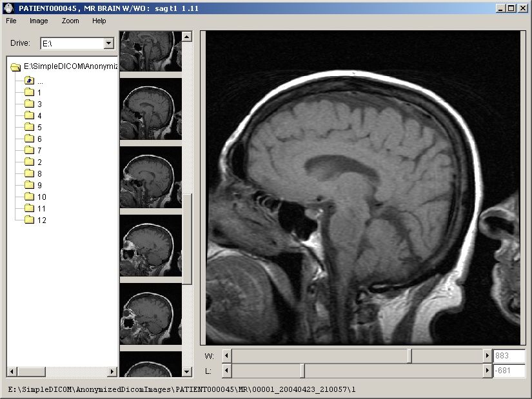This screenshot has width=532, height=399.
Task: Click folder tree scroll right arrow
Action: point(112,371)
